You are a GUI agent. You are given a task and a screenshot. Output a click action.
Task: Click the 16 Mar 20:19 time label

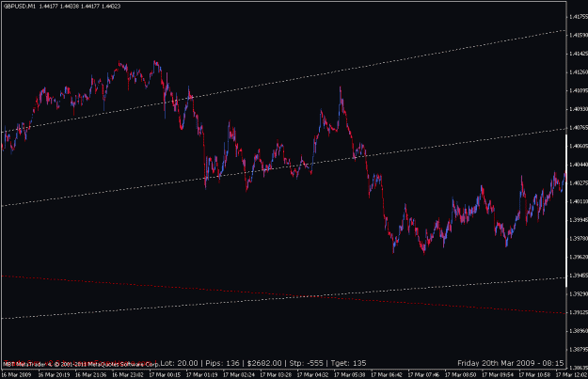[54, 375]
